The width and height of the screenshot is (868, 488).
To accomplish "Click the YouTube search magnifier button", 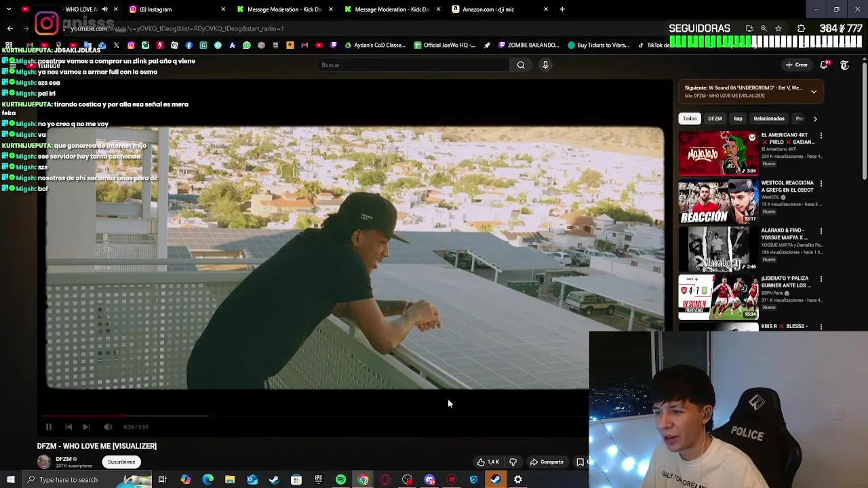I will (521, 65).
